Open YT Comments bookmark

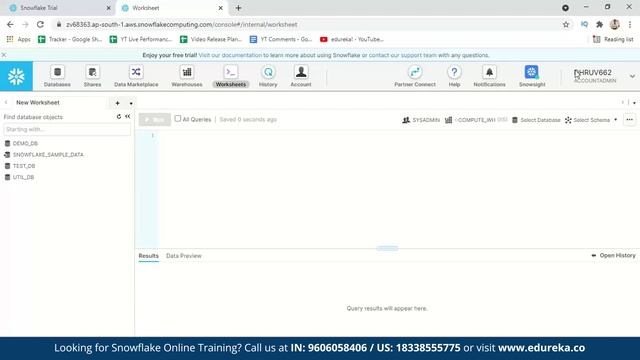(281, 39)
